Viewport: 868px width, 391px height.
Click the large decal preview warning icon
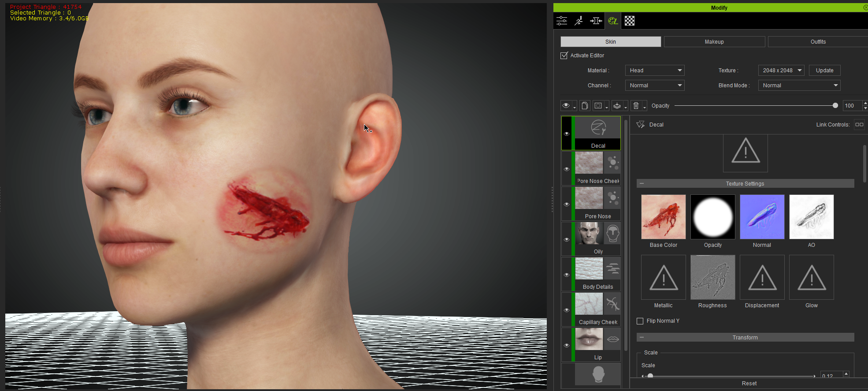(x=746, y=153)
